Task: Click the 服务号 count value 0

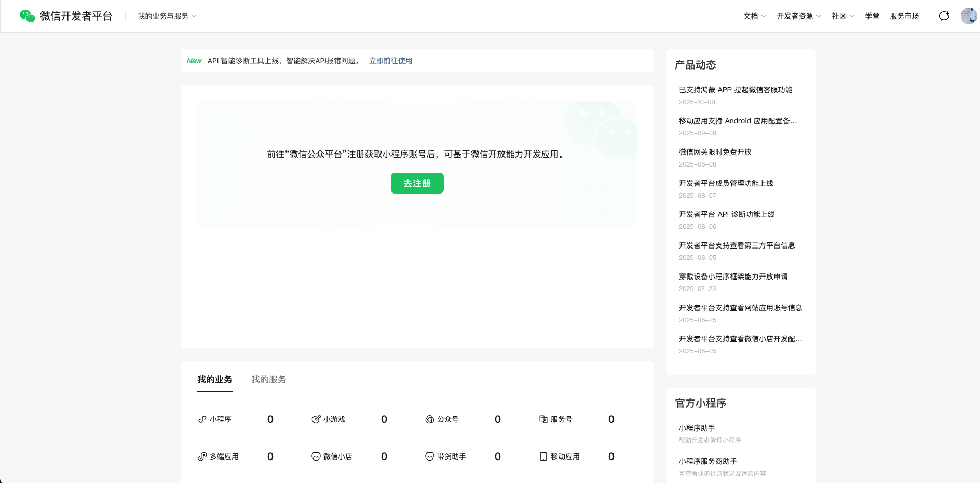Action: pos(611,419)
